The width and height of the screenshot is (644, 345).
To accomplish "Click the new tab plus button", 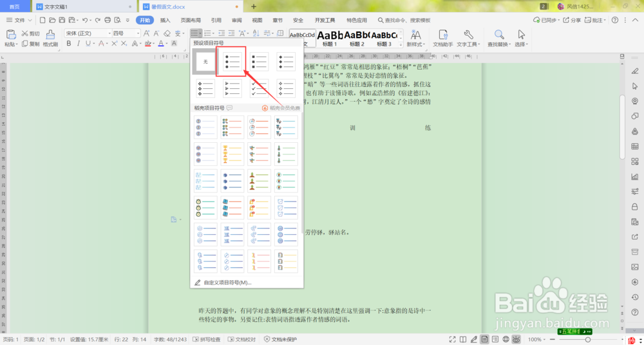I will click(253, 6).
